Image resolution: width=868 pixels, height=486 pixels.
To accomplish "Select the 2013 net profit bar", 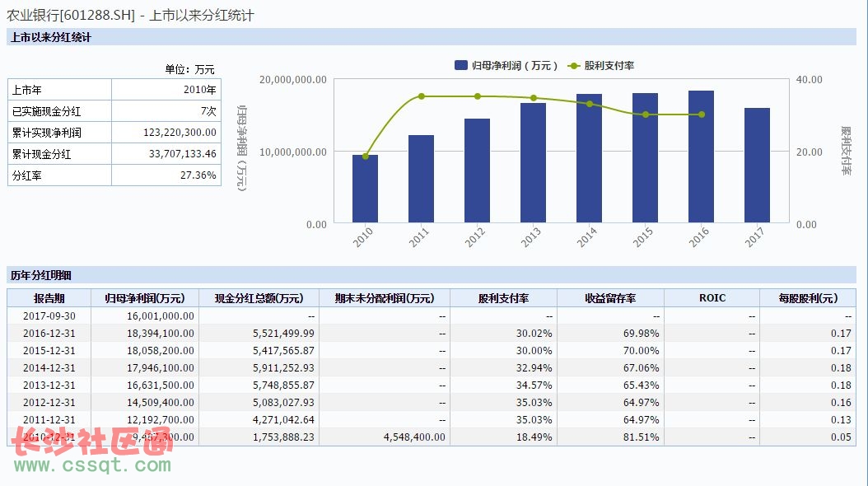I will tap(533, 163).
